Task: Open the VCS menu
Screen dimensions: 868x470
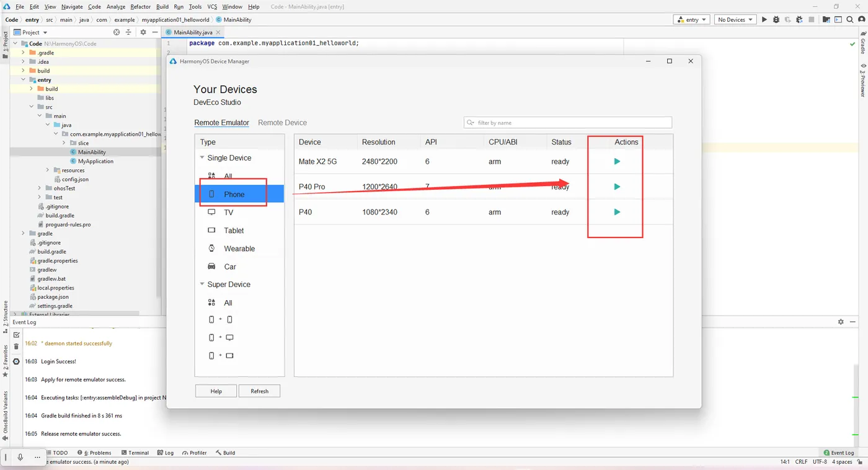Action: pos(212,6)
